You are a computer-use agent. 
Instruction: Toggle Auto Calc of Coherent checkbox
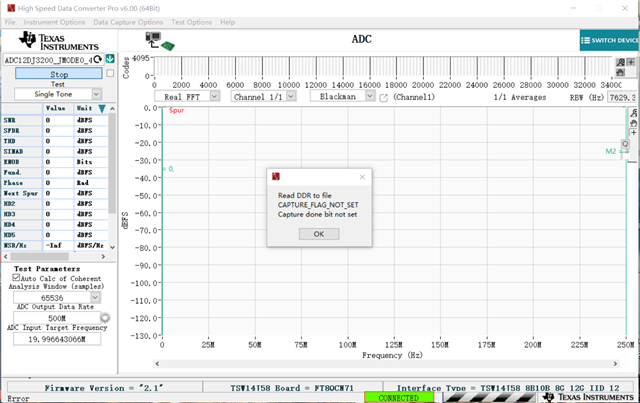[16, 278]
